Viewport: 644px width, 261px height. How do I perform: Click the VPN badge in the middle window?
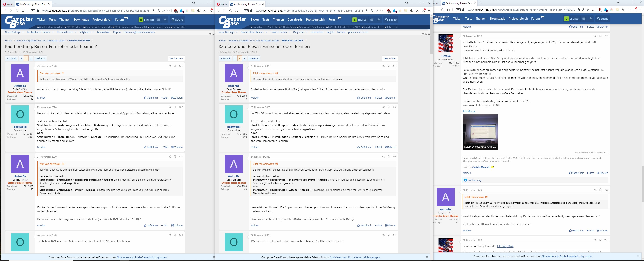[246, 11]
